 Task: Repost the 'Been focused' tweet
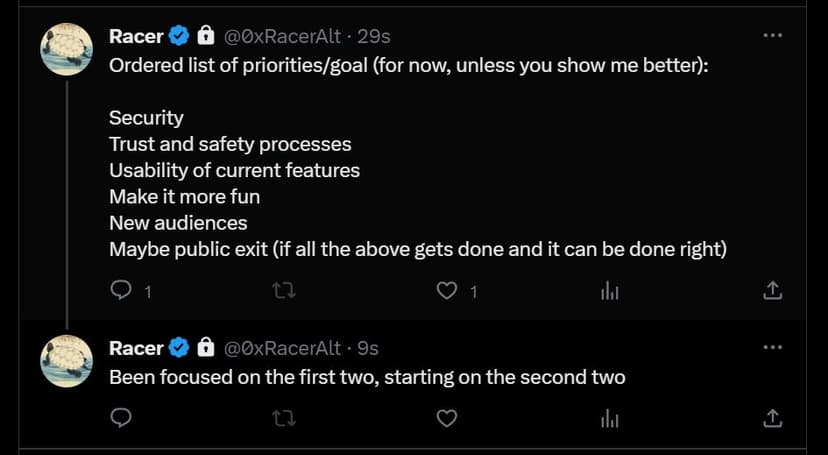284,419
